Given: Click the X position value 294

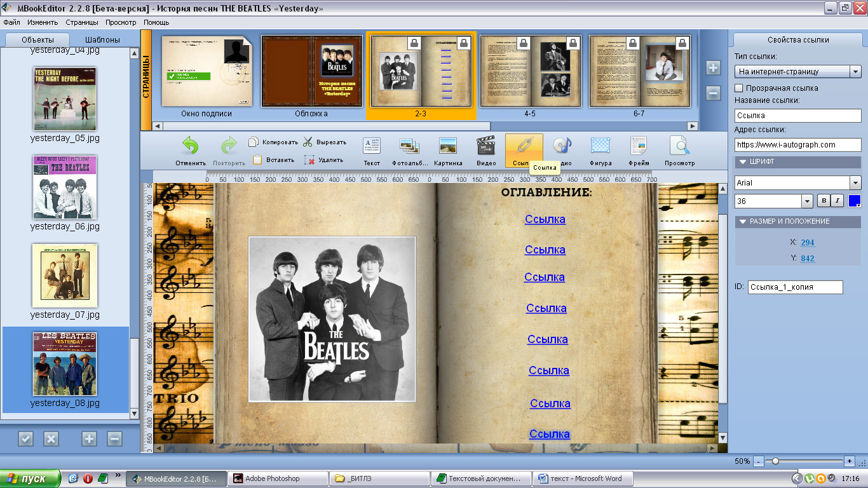Looking at the screenshot, I should (808, 243).
